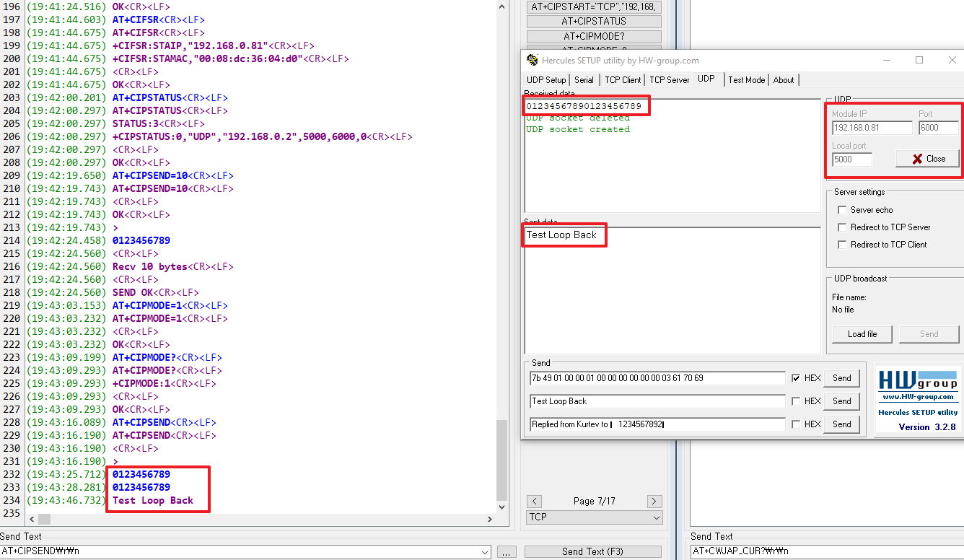This screenshot has height=560, width=964.
Task: Click the terminal log scroll-up arrow
Action: [503, 6]
